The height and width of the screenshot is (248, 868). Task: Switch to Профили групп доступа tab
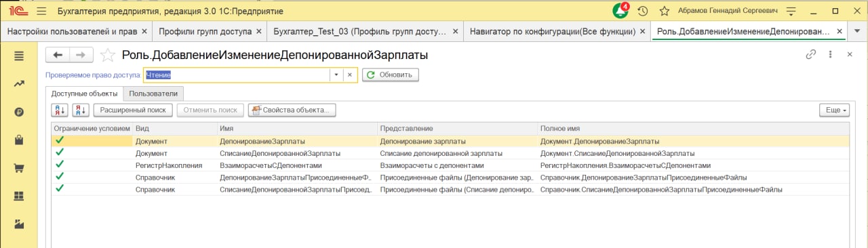205,31
